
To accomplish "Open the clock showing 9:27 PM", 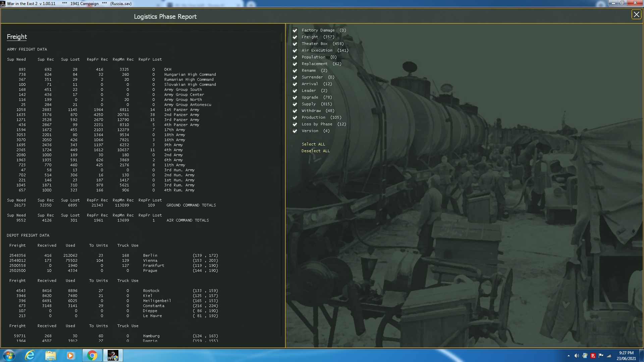I will [x=626, y=355].
